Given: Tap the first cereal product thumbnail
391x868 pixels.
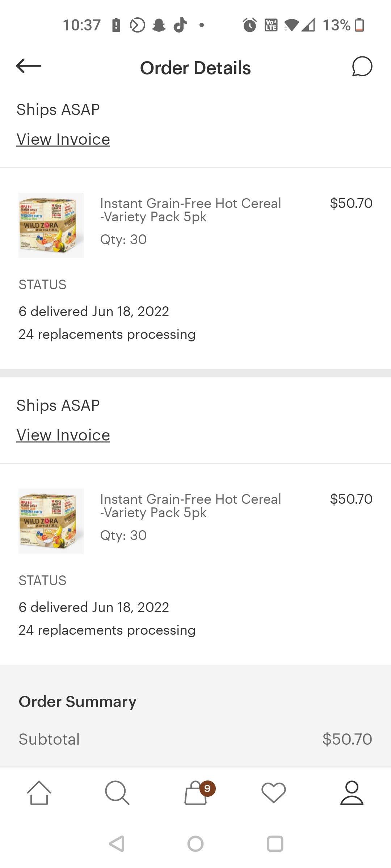Looking at the screenshot, I should (x=51, y=225).
